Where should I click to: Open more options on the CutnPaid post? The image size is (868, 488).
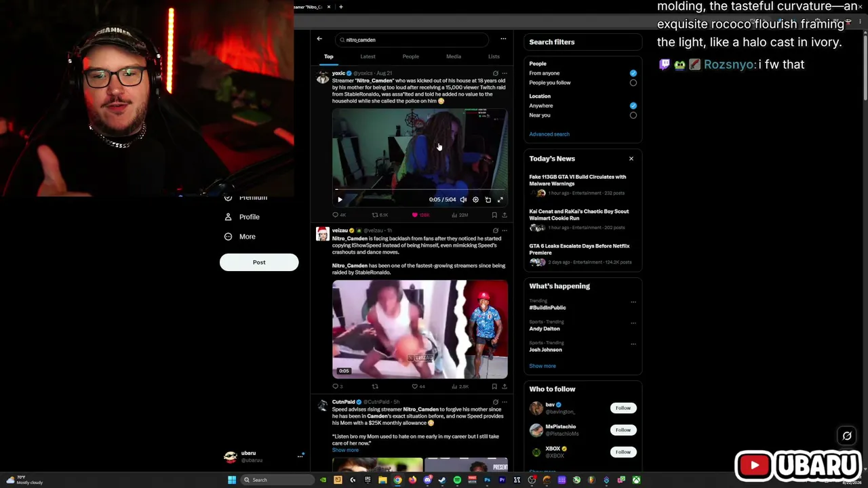click(x=504, y=402)
